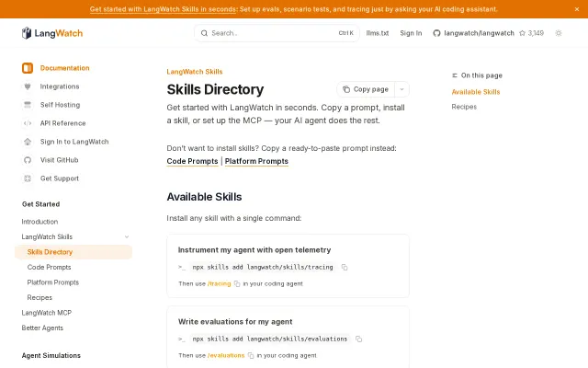Image resolution: width=588 pixels, height=368 pixels.
Task: Open the Platform Prompts inline link
Action: [256, 161]
